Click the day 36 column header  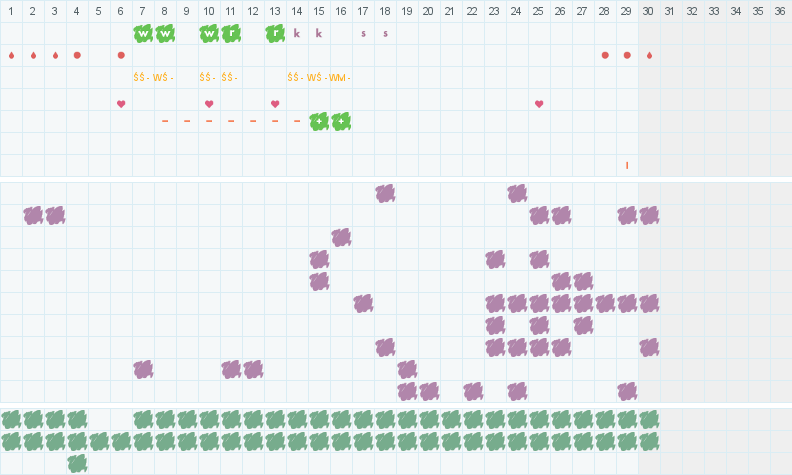pos(780,11)
